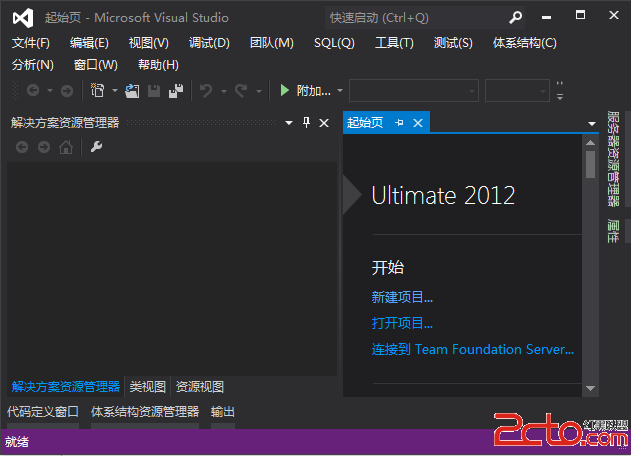This screenshot has width=631, height=456.
Task: Click Solution Explorer Home icon
Action: (x=66, y=147)
